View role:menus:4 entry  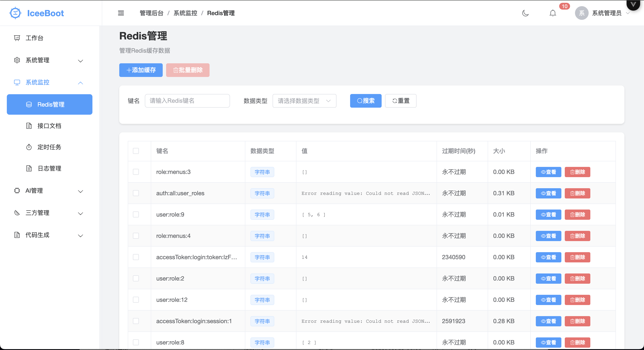[x=549, y=236]
